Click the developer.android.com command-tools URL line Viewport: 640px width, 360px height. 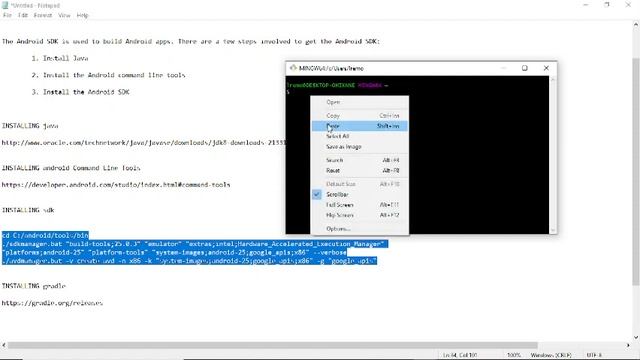point(116,185)
